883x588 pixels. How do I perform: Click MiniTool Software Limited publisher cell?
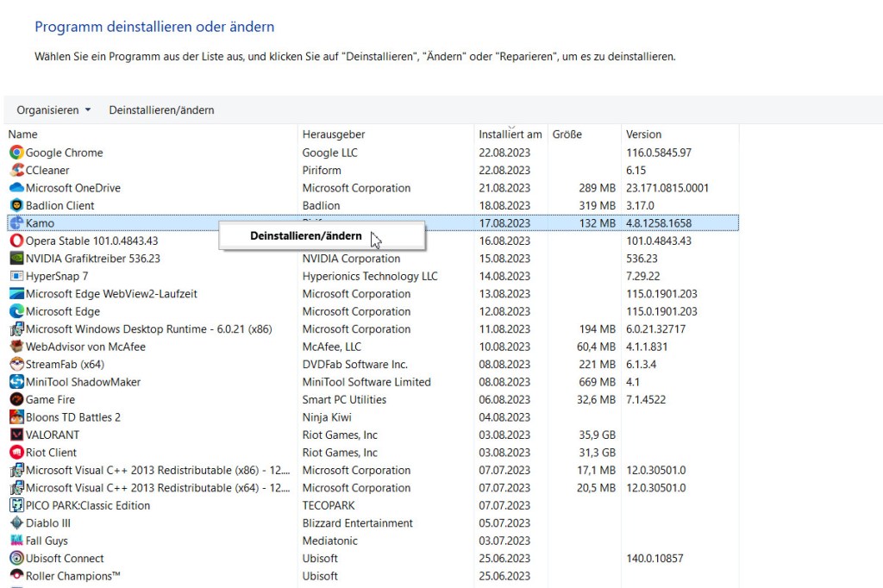click(x=366, y=382)
